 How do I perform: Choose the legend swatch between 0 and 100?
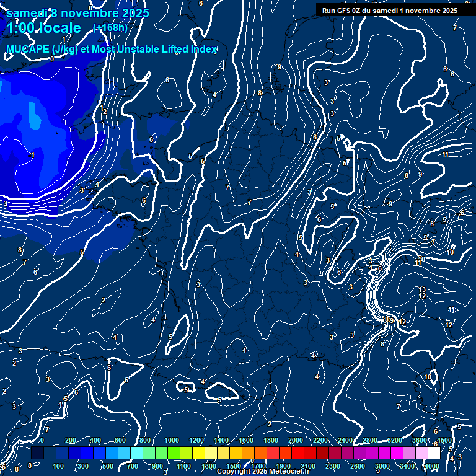tap(50, 452)
